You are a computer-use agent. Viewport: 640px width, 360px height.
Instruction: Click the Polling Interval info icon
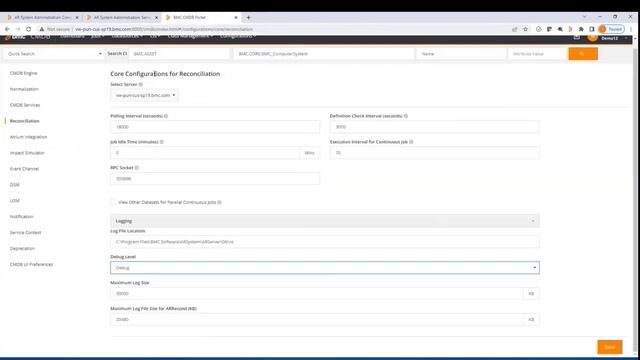click(x=166, y=116)
